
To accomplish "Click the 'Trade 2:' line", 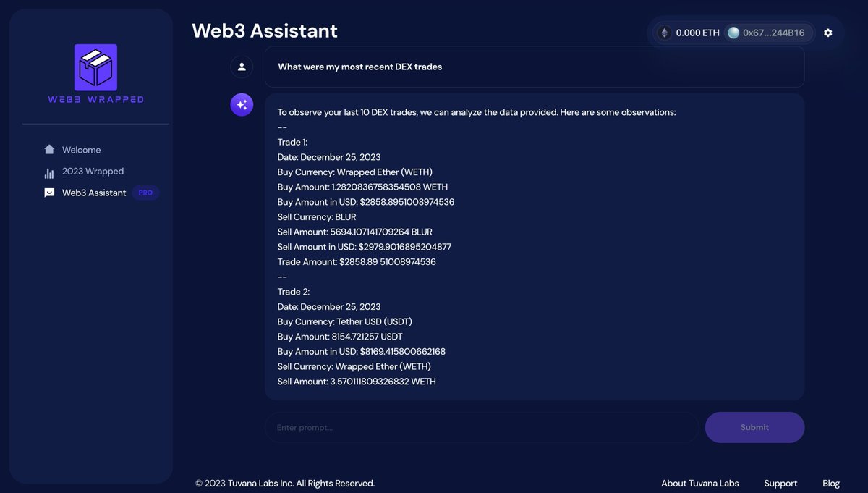I will [293, 292].
